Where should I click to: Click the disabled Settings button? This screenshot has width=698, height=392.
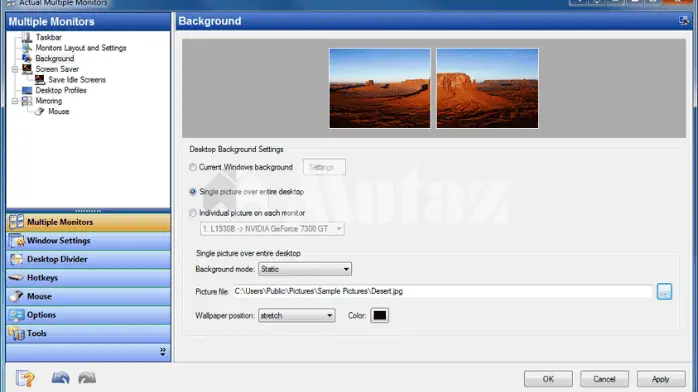(324, 167)
